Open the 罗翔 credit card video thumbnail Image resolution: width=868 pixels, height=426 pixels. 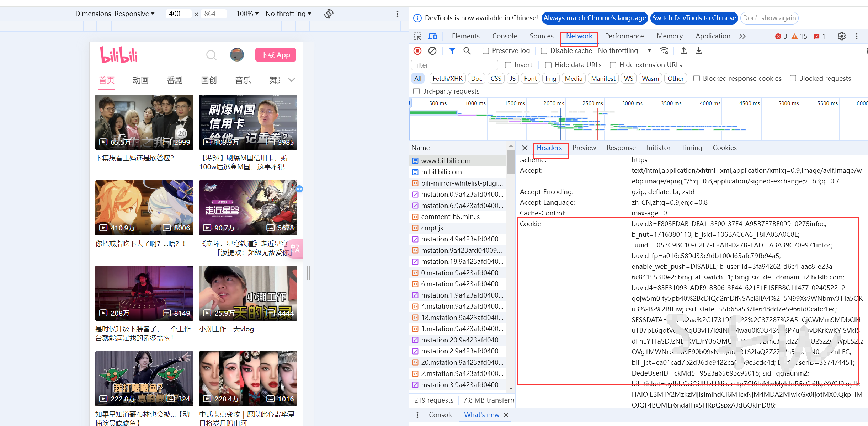pos(248,122)
